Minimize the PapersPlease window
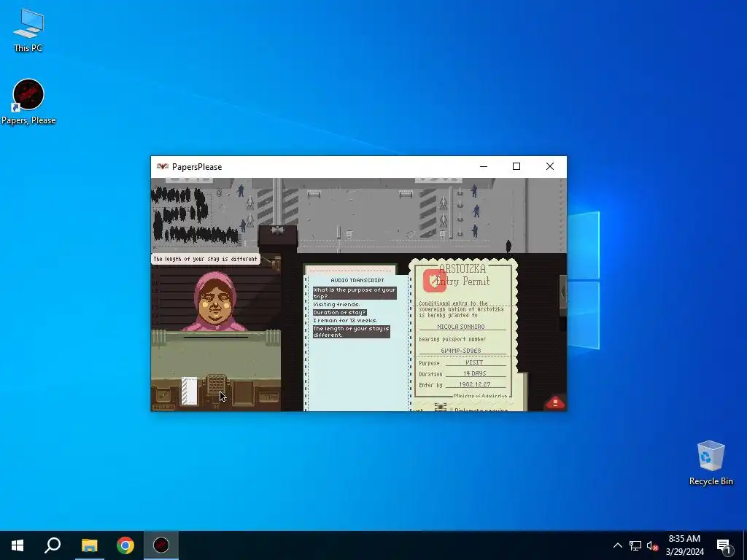The width and height of the screenshot is (747, 560). 484,166
